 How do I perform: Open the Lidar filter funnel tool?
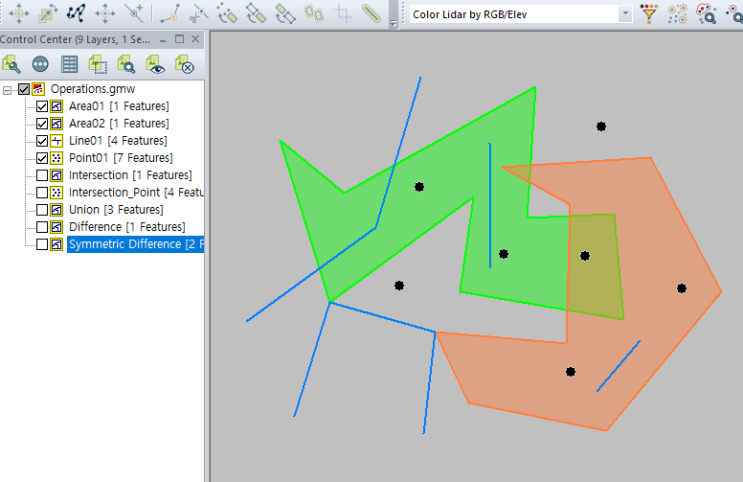pyautogui.click(x=649, y=13)
